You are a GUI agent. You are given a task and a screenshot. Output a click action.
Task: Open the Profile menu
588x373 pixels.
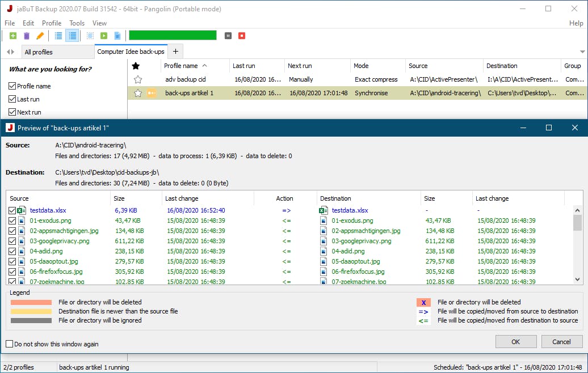(x=52, y=23)
